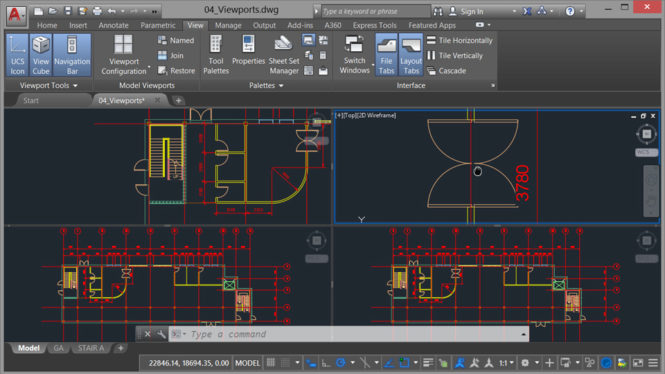Expand the Palettes panel menu
The height and width of the screenshot is (374, 665).
(266, 85)
